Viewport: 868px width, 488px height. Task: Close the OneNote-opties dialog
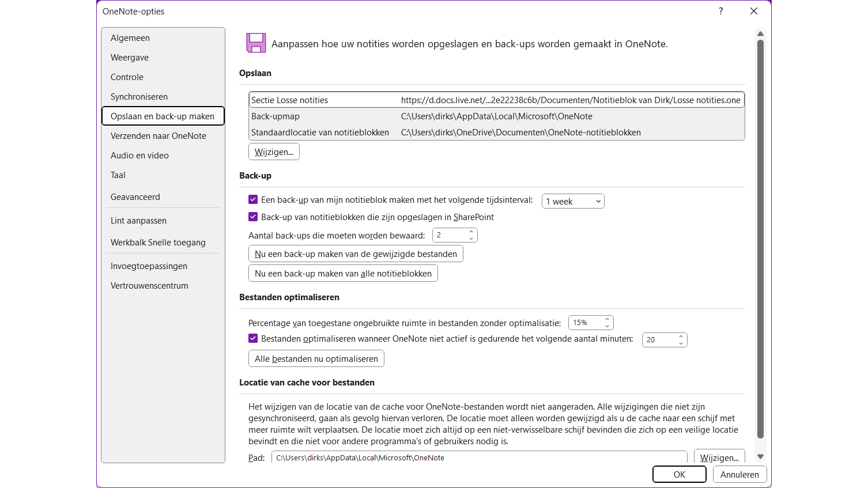pos(754,11)
